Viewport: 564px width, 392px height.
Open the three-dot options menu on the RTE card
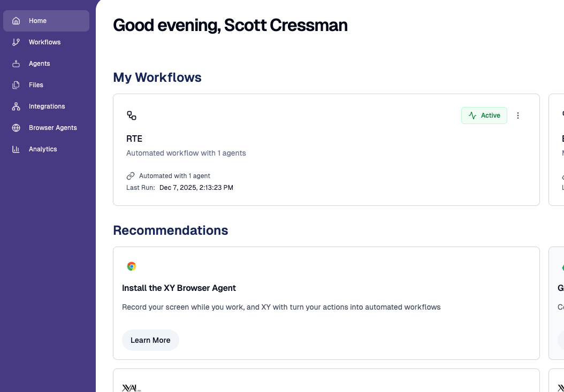click(517, 116)
